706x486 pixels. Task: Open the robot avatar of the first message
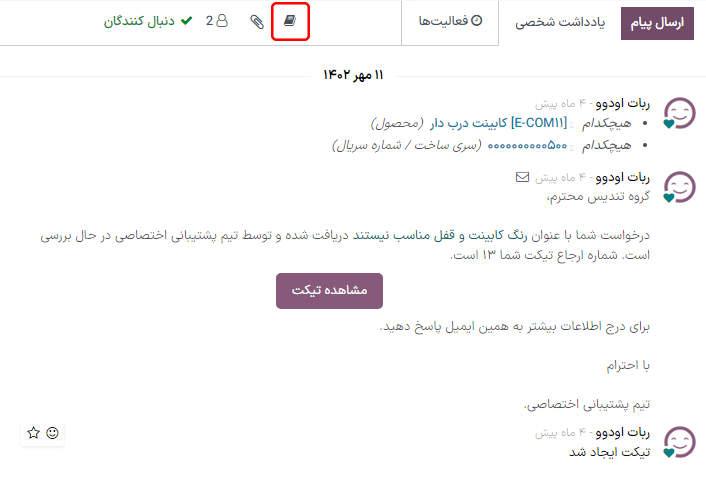coord(680,115)
